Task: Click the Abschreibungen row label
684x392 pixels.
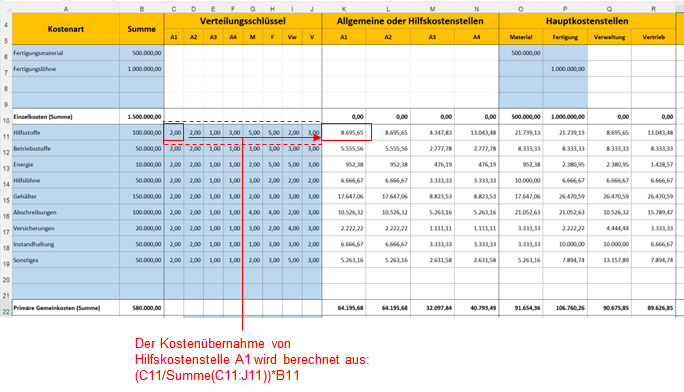Action: tap(66, 212)
